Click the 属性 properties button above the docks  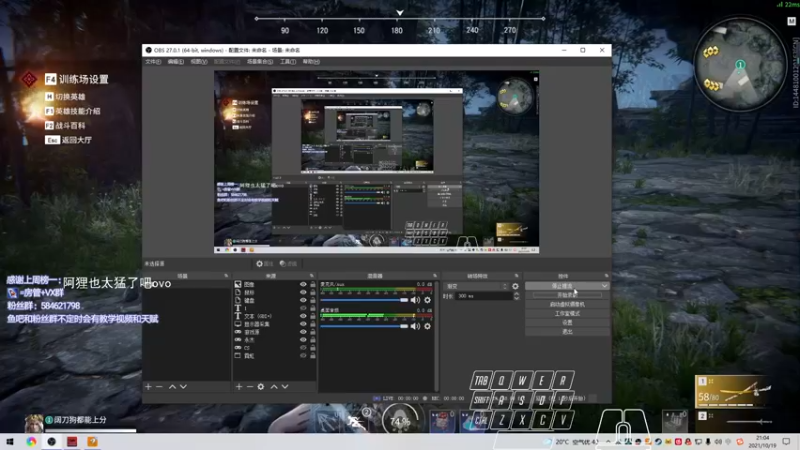click(x=265, y=264)
